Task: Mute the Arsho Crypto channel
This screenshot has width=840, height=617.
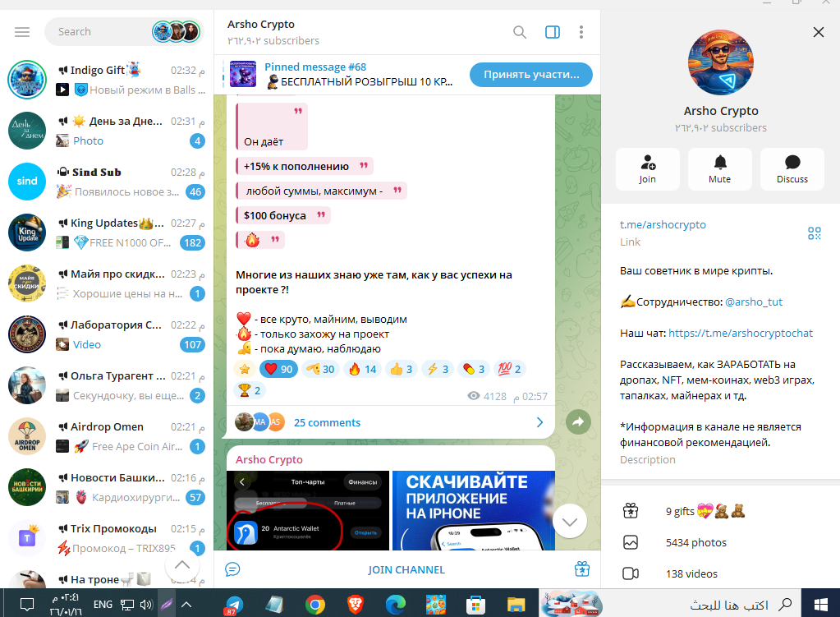Action: pyautogui.click(x=719, y=169)
